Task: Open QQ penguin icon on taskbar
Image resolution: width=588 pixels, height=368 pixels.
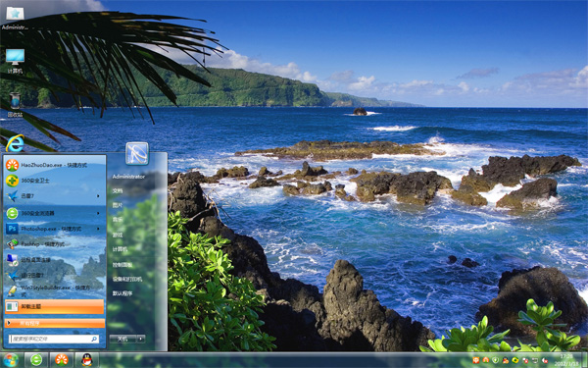Action: [x=87, y=360]
